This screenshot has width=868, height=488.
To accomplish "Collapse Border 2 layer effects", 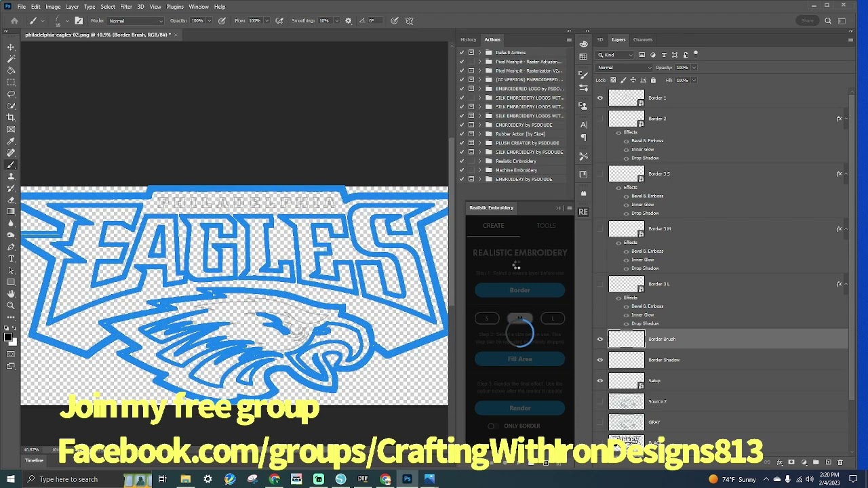I will (x=846, y=119).
